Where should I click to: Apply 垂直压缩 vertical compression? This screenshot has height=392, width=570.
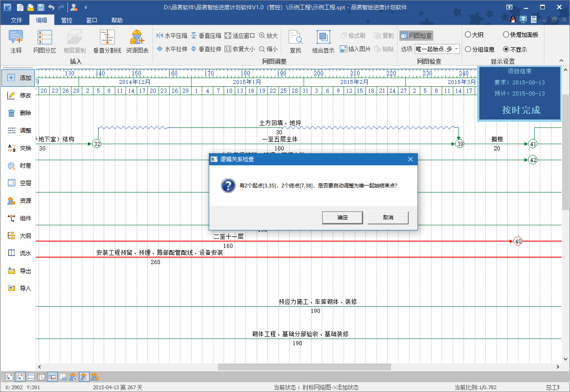206,36
